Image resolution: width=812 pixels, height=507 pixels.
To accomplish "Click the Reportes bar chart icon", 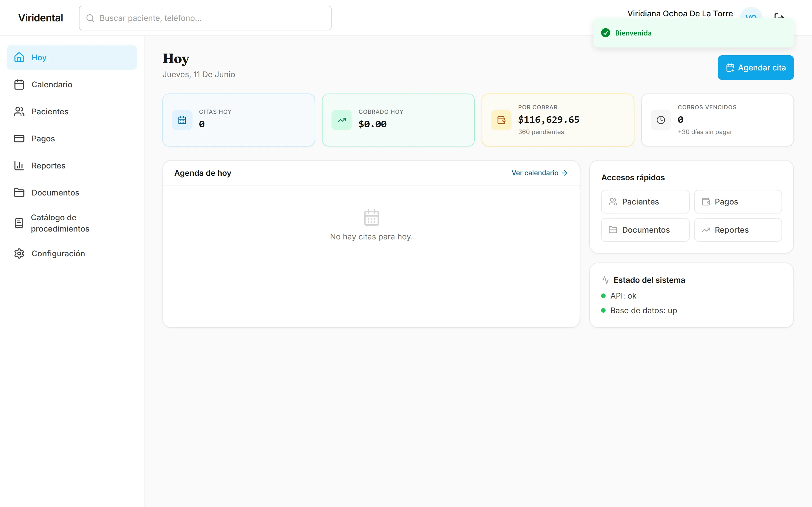I will [19, 166].
